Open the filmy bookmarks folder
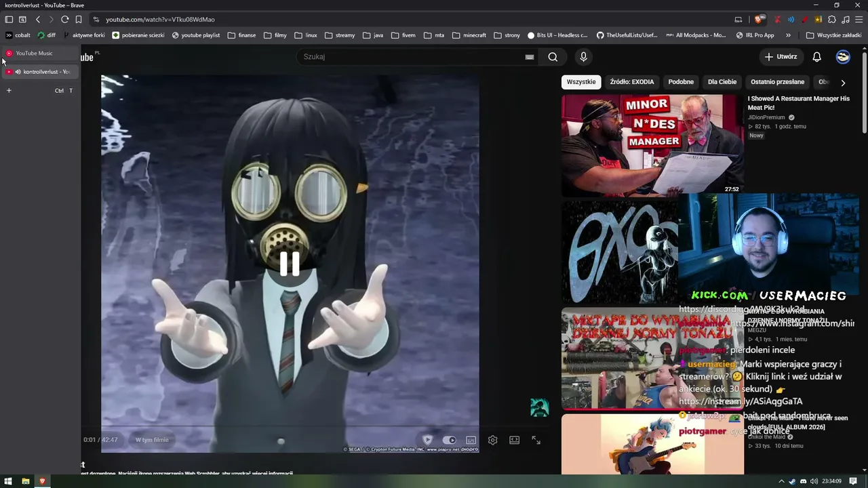Image resolution: width=868 pixels, height=488 pixels. pyautogui.click(x=275, y=35)
